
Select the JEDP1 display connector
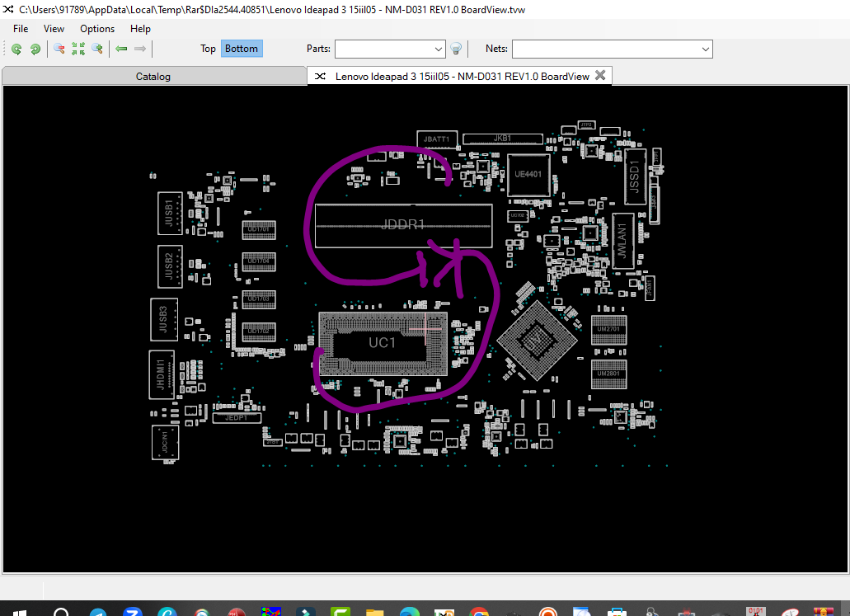[x=237, y=417]
